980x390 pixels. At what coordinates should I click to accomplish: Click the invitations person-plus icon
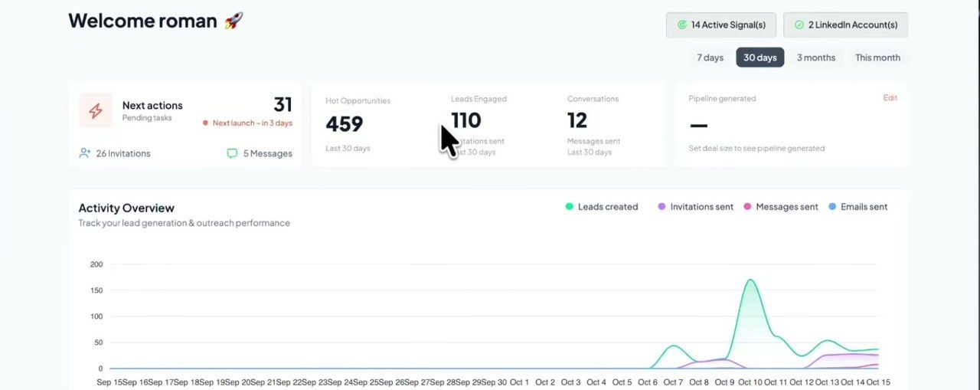click(85, 153)
